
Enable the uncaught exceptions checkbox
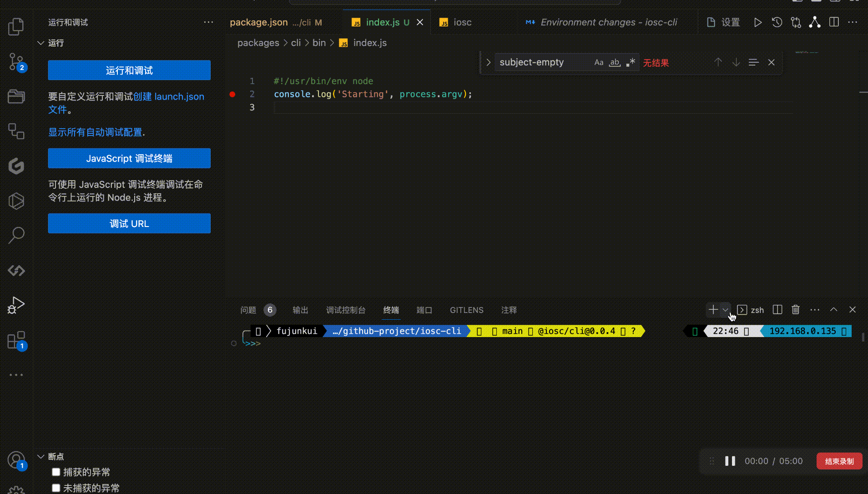[56, 488]
